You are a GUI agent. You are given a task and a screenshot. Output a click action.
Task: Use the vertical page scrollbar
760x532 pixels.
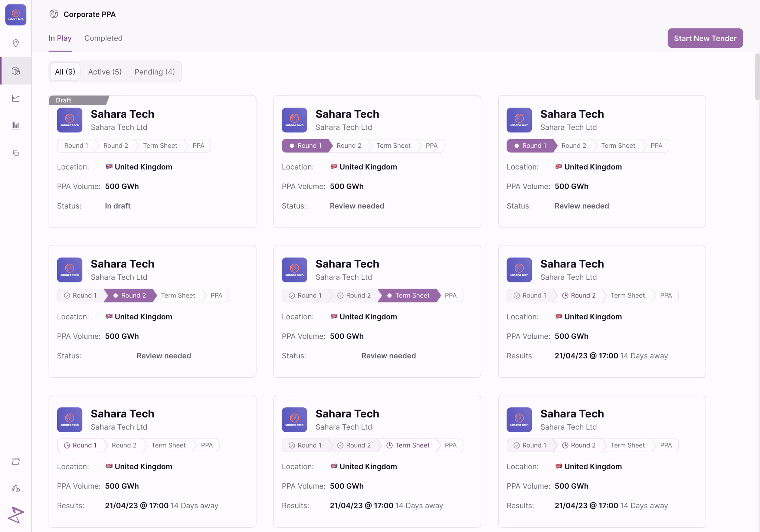click(757, 77)
